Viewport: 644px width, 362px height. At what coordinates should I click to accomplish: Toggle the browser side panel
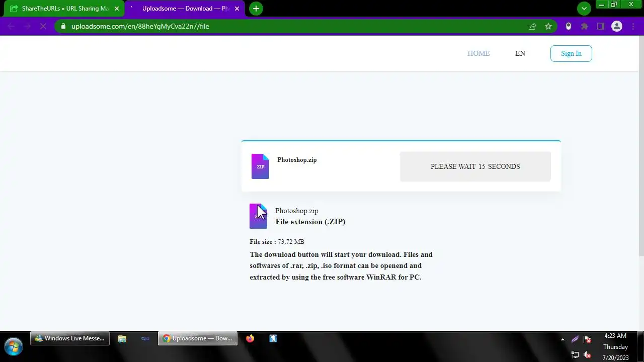(601, 26)
